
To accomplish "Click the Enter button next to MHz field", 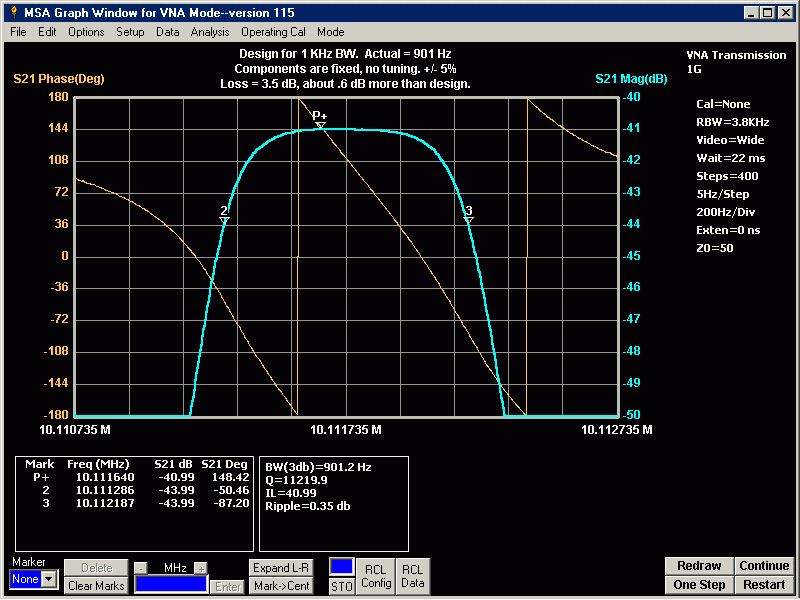I will coord(228,587).
